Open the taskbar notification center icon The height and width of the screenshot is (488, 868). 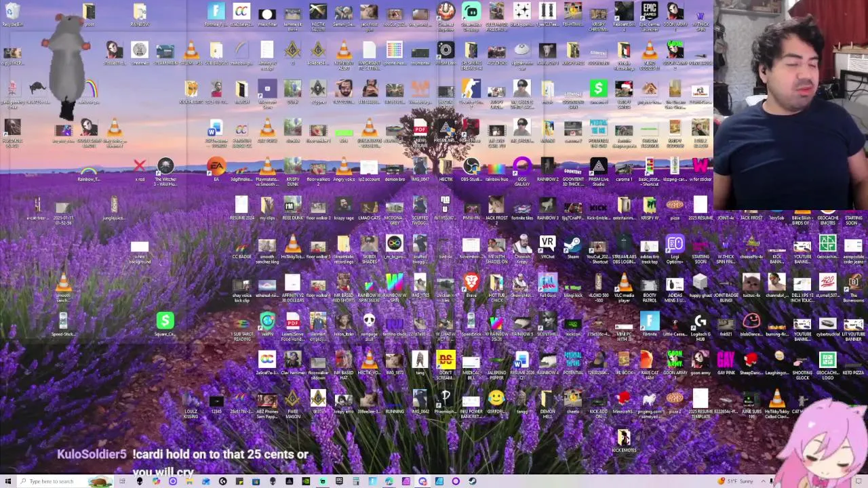858,481
